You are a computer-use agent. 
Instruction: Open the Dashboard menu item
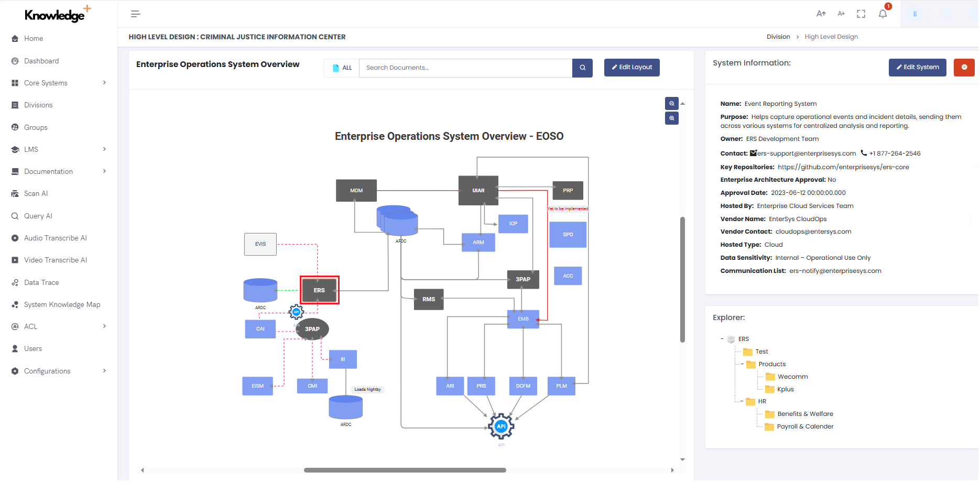coord(41,61)
